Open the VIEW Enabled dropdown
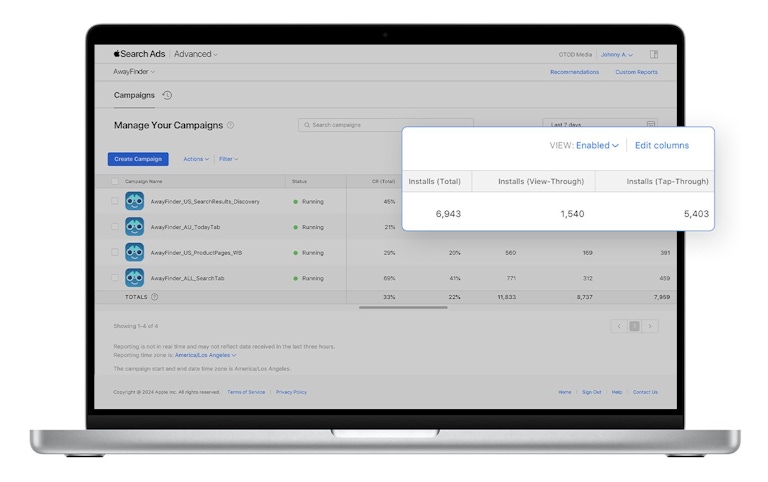Screen dimensions: 768x482 click(x=597, y=145)
